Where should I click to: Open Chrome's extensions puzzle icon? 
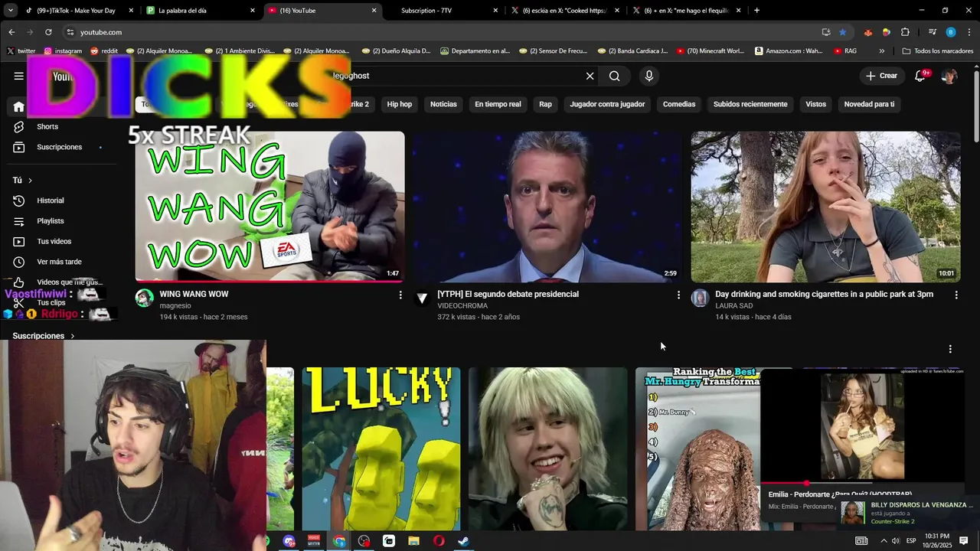tap(905, 32)
